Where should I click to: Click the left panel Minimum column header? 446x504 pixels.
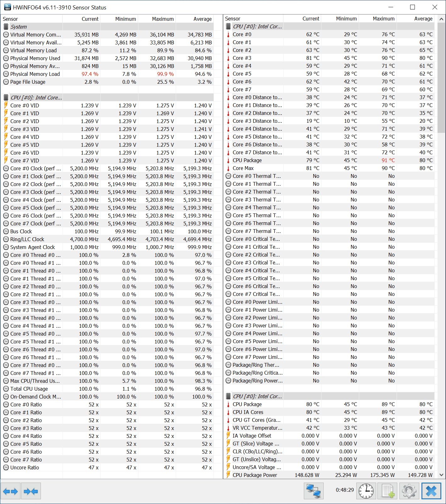[x=119, y=19]
